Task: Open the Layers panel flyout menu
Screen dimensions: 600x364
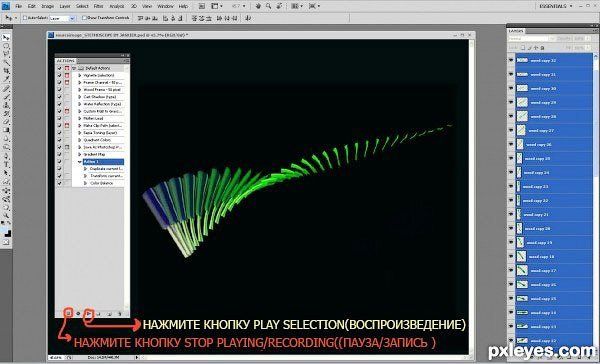Action: [x=594, y=31]
